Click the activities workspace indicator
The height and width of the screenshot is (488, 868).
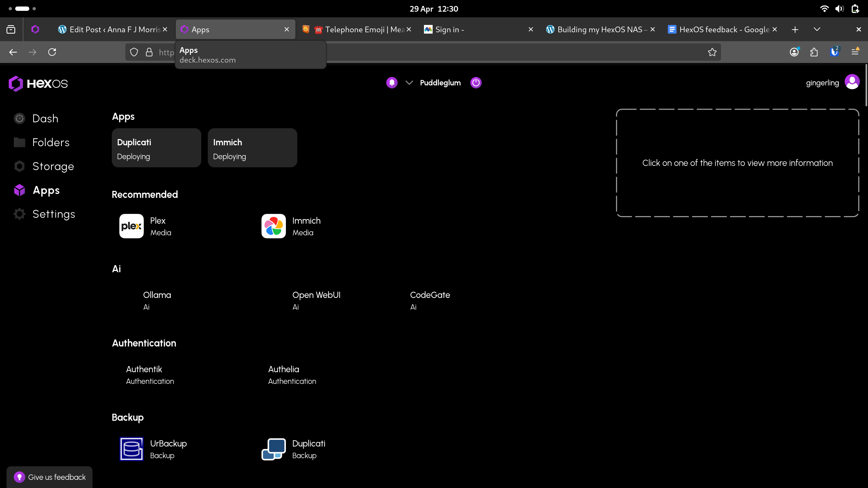pos(22,9)
